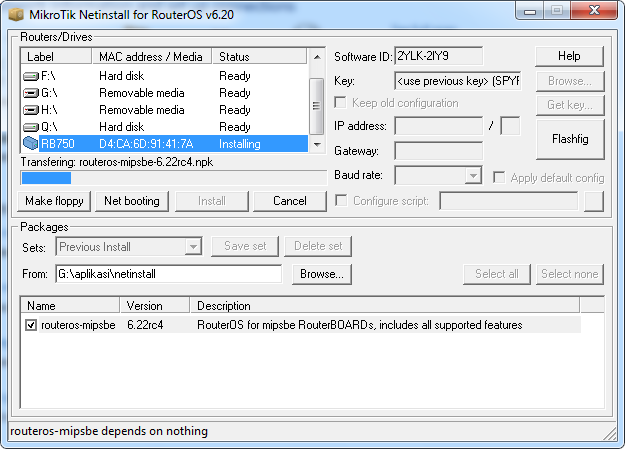The width and height of the screenshot is (625, 449).
Task: Click the Configure script path field
Action: [x=509, y=201]
